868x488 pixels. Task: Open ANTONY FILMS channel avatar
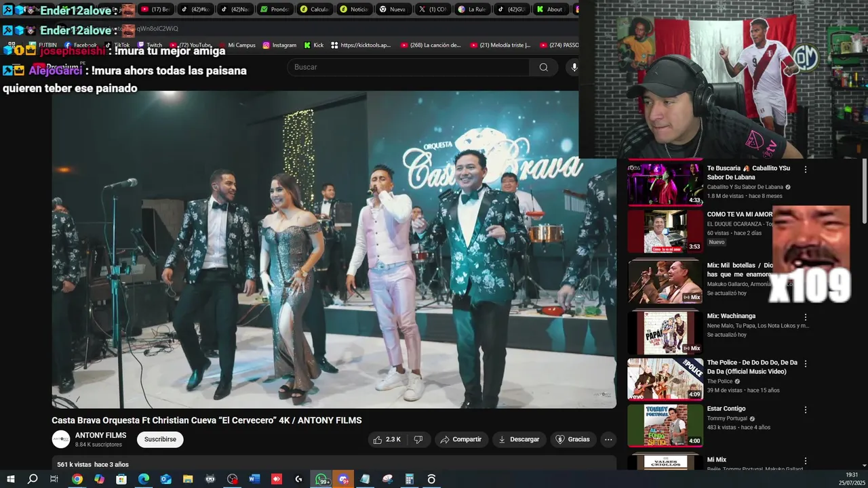(61, 439)
